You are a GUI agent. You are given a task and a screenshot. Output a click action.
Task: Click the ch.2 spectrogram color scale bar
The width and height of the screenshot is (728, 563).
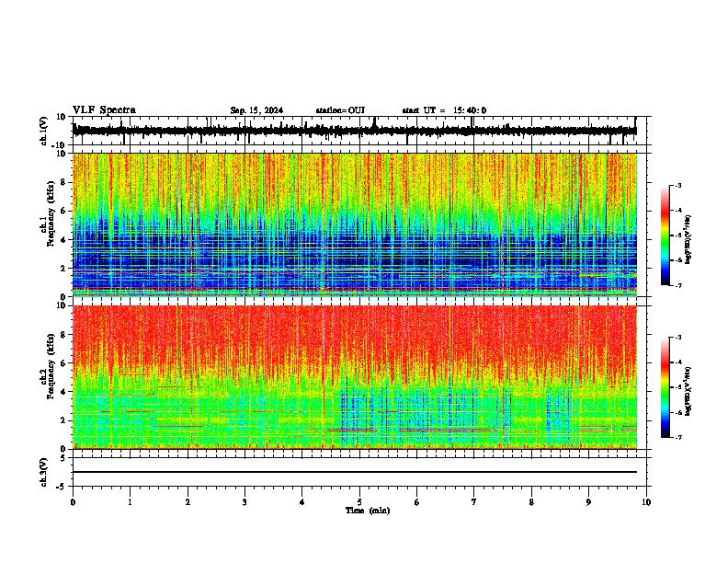(665, 387)
